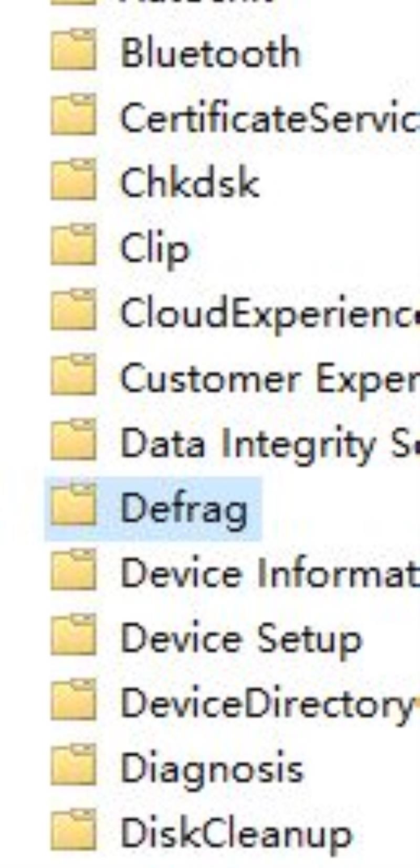Click the Defrag folder icon
The height and width of the screenshot is (868, 420).
click(x=73, y=506)
